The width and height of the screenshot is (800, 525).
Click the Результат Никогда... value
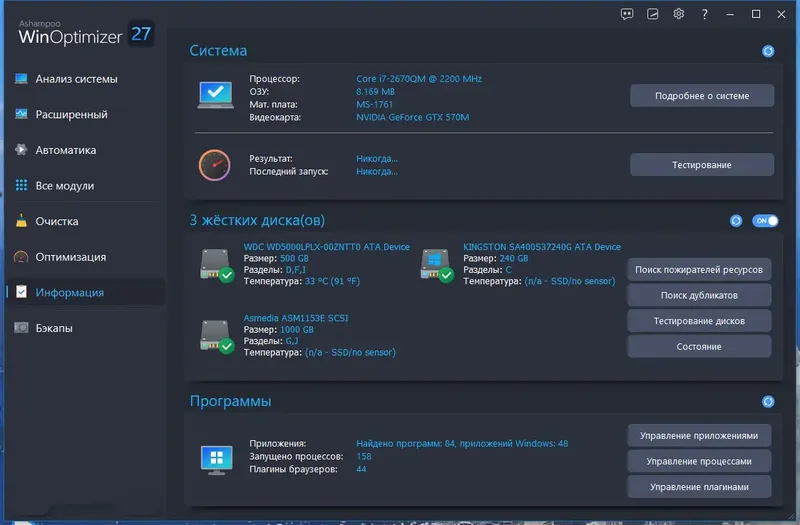click(x=377, y=159)
